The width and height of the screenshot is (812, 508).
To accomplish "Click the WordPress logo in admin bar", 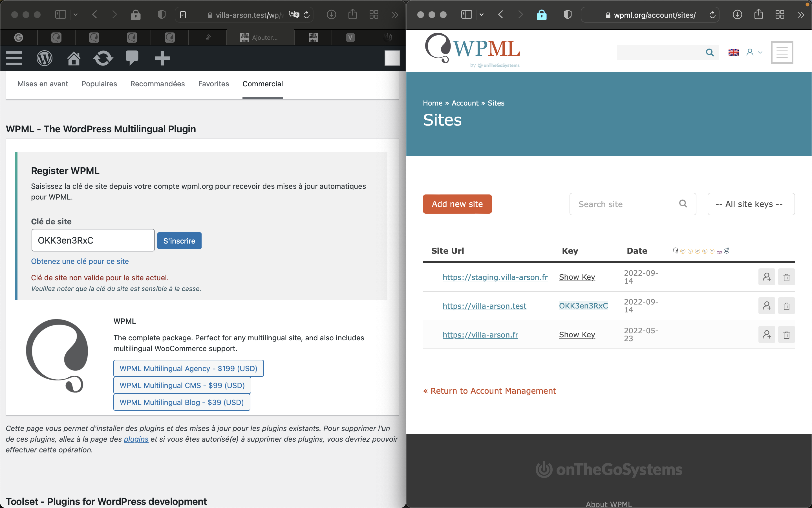I will click(x=44, y=58).
